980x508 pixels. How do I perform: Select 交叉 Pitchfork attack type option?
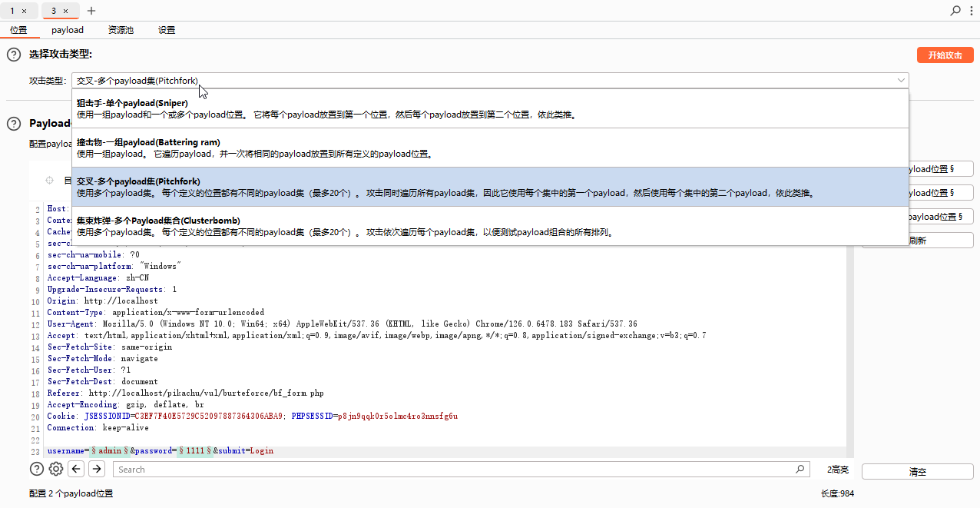tap(490, 187)
